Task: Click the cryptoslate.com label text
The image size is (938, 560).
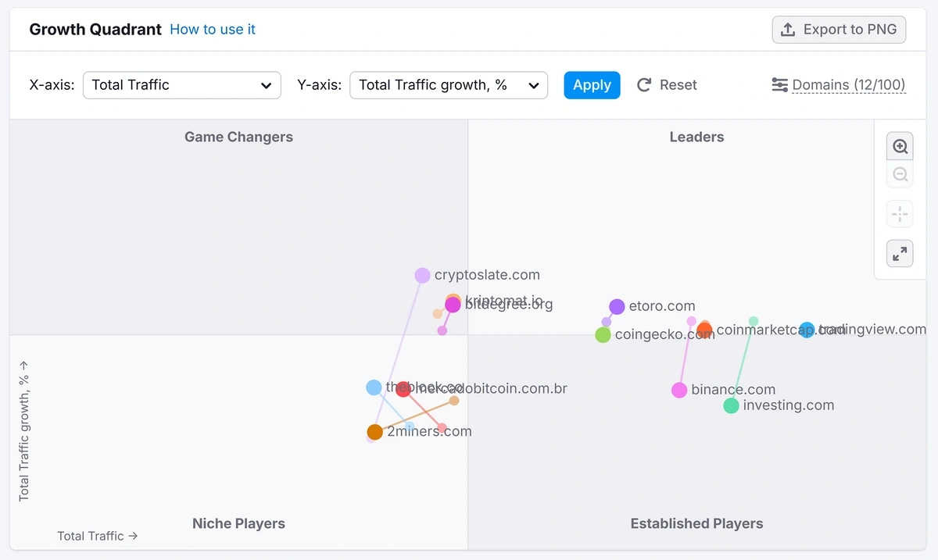Action: pyautogui.click(x=487, y=275)
